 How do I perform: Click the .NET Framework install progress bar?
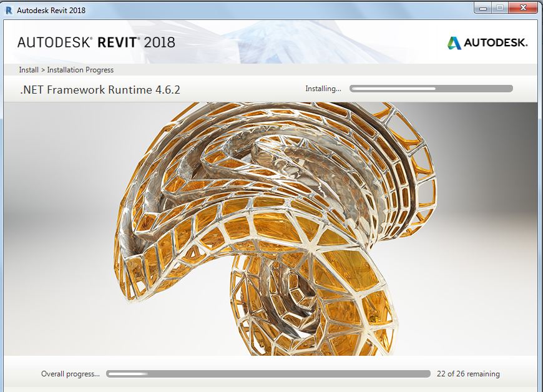tap(431, 89)
